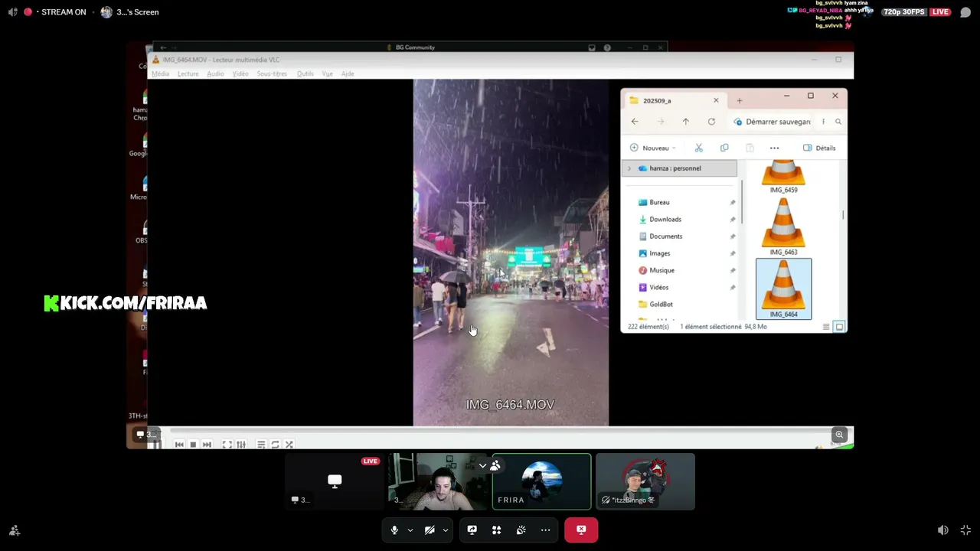This screenshot has width=980, height=551.
Task: Open the chat bubble icon top right
Action: pos(965,12)
